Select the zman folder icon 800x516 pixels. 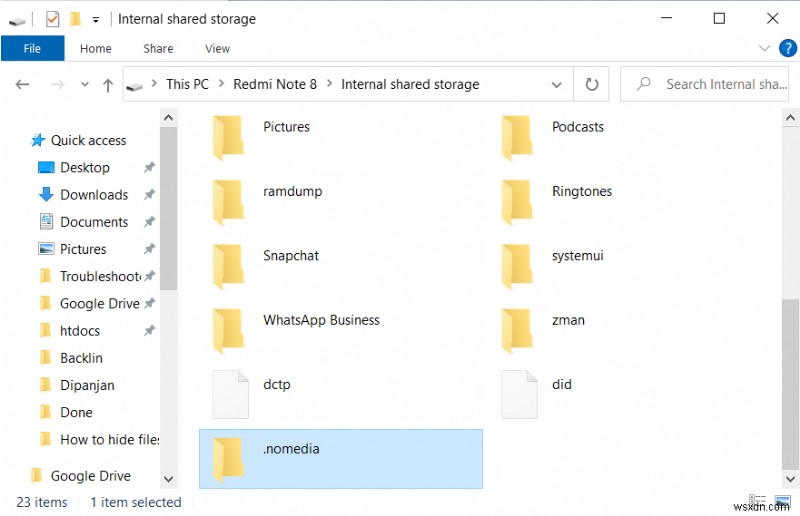517,331
